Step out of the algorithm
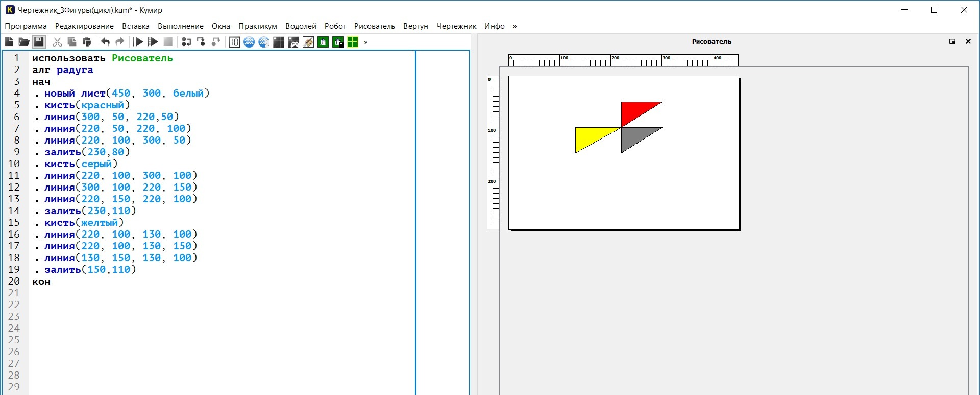The width and height of the screenshot is (980, 395). coord(216,42)
